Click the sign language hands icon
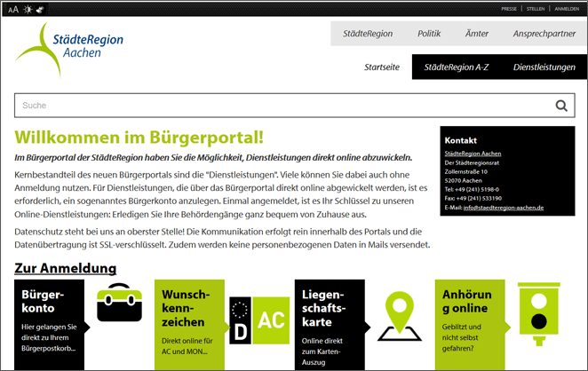This screenshot has width=588, height=371. click(x=40, y=10)
